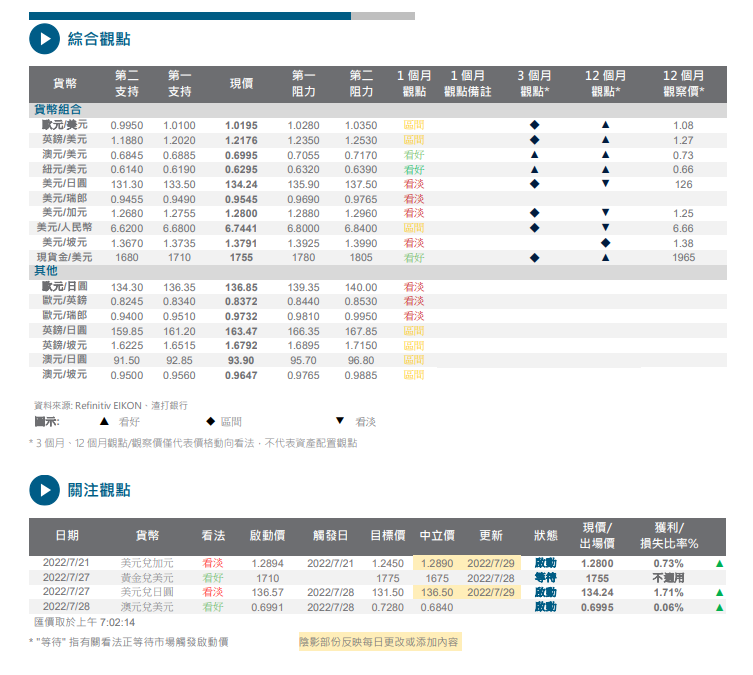
Task: Click yellow highlighted 1.2890 neutral price cell
Action: (436, 564)
